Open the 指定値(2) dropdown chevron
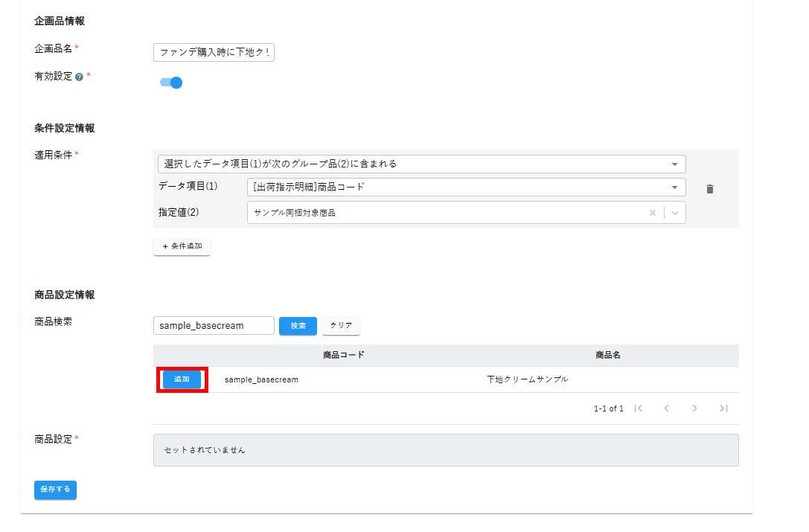809x532 pixels. pyautogui.click(x=675, y=213)
